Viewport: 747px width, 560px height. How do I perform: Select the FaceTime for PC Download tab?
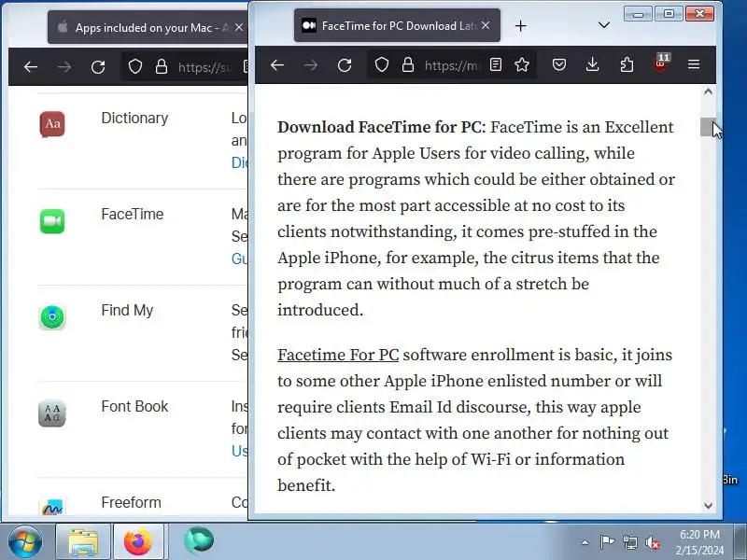tap(398, 26)
